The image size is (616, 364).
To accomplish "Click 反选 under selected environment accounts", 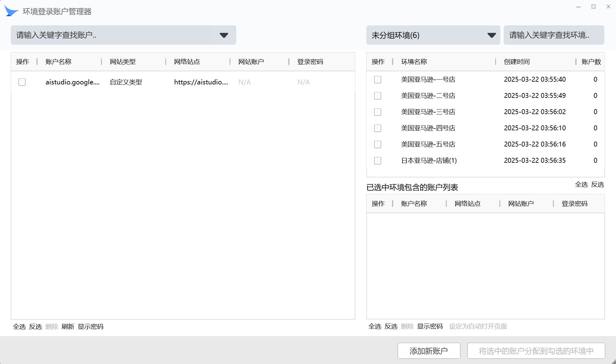I will point(391,326).
